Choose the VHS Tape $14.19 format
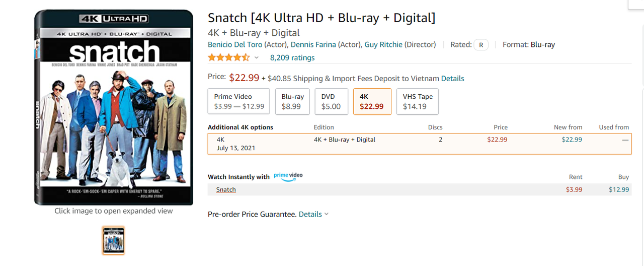Image resolution: width=644 pixels, height=266 pixels. [x=418, y=101]
